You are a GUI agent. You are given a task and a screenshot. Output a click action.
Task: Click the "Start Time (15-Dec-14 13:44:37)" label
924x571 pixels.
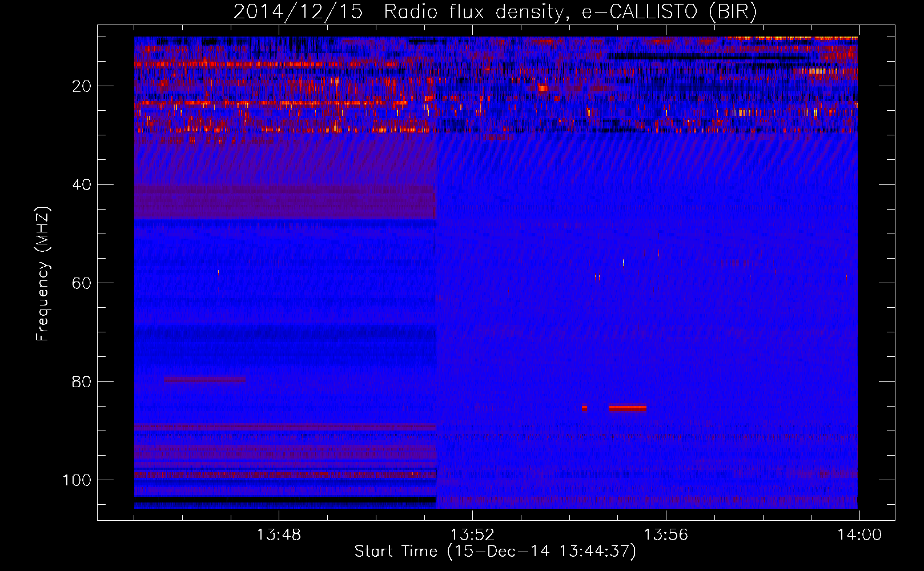[495, 552]
